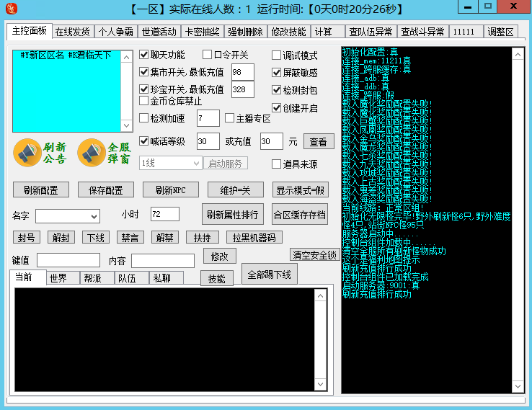Toggle the 聊天功能 checkbox
The width and height of the screenshot is (532, 410).
click(144, 55)
